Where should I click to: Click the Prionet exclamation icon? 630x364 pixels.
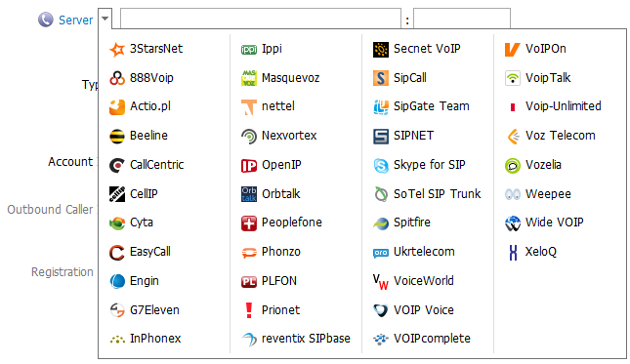(249, 310)
